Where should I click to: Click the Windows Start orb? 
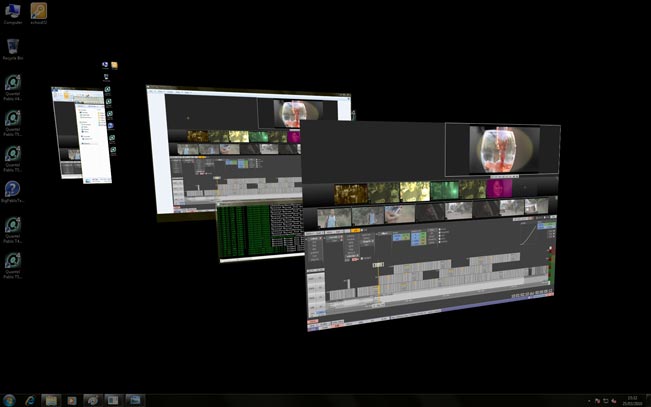[x=9, y=400]
